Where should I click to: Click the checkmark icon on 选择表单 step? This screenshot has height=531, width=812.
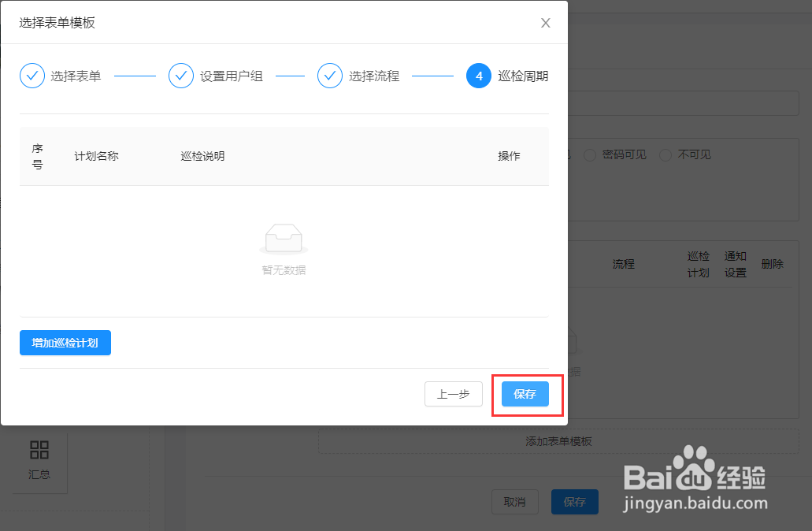[x=32, y=76]
